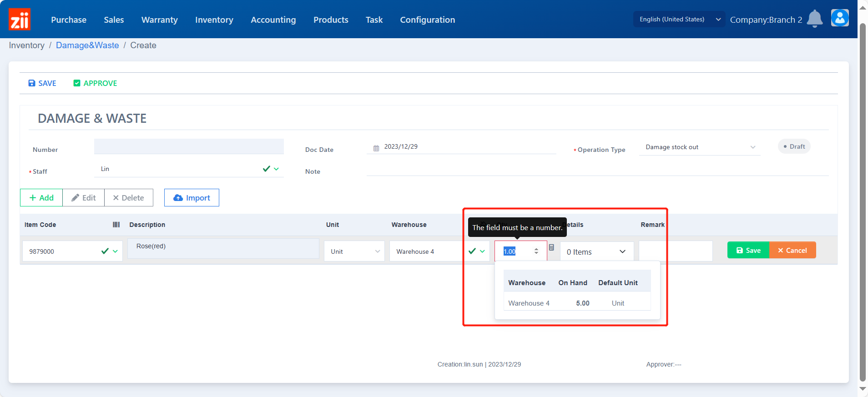Open the notifications bell
The height and width of the screenshot is (397, 868).
click(x=815, y=19)
